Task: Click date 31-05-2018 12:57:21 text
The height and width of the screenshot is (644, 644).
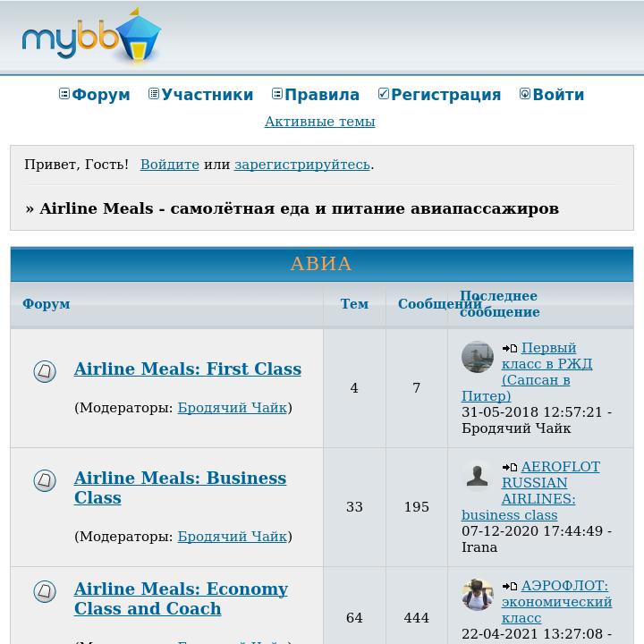Action: click(532, 412)
